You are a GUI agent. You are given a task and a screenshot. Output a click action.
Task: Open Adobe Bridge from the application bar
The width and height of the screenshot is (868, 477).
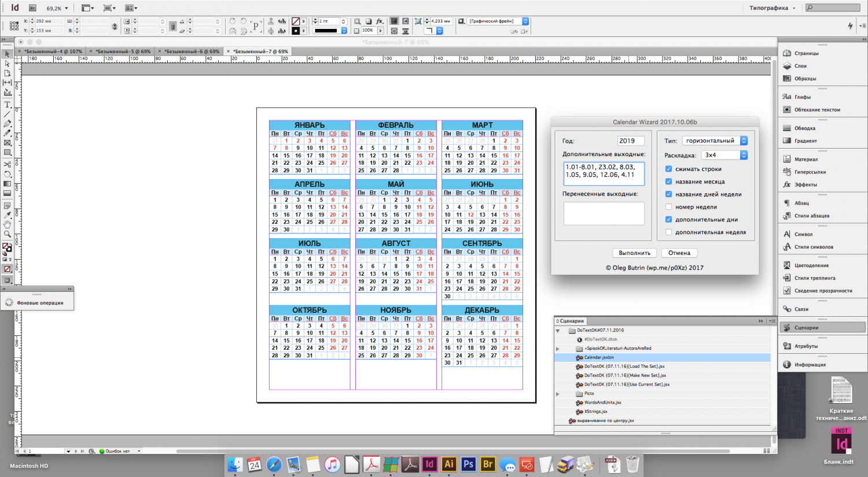33,8
